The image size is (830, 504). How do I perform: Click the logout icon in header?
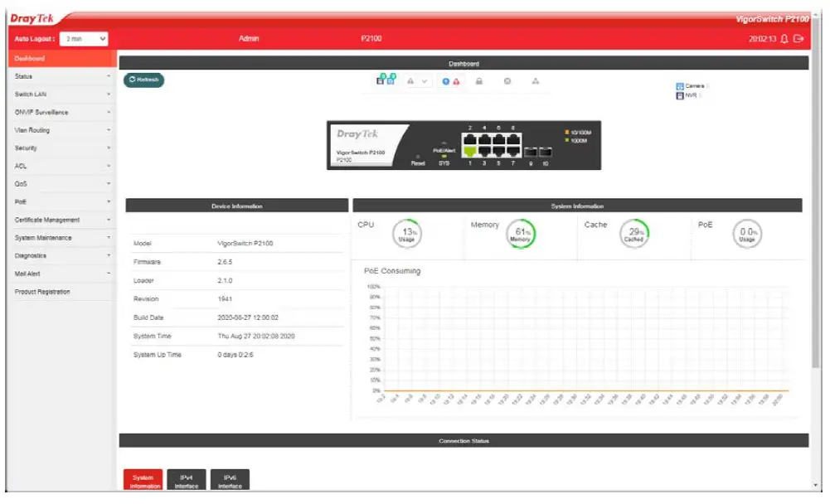(x=798, y=39)
